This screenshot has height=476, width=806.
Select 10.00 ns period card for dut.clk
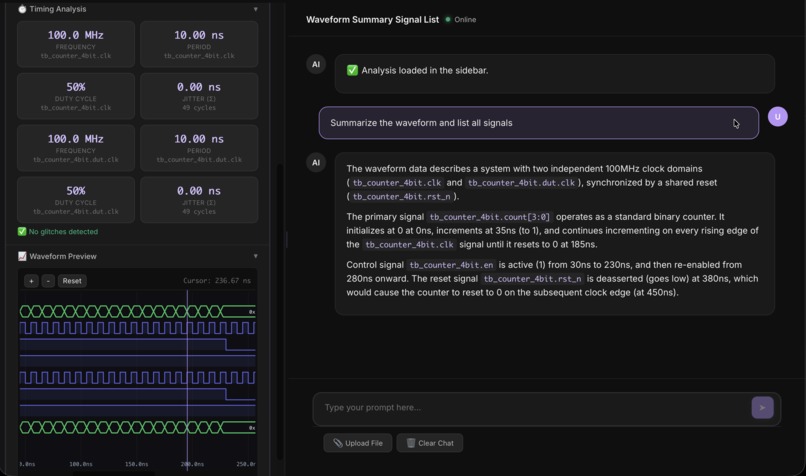point(199,148)
